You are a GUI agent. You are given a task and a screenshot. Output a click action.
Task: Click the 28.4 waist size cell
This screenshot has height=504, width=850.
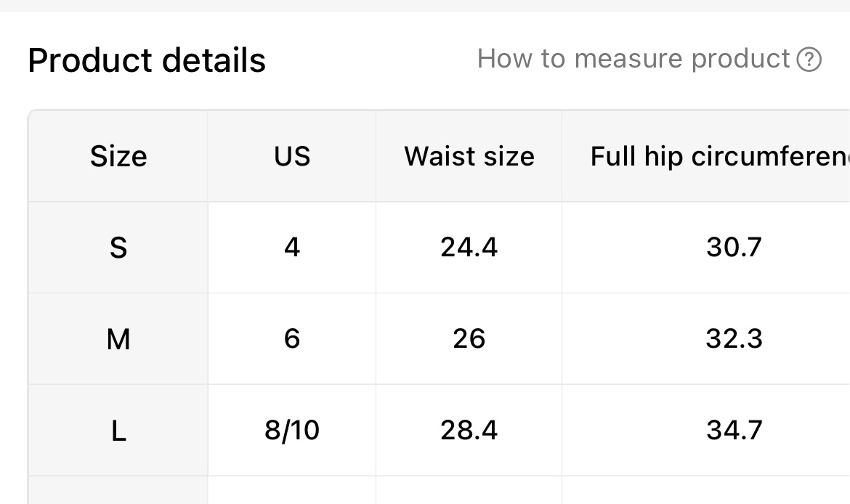point(469,431)
